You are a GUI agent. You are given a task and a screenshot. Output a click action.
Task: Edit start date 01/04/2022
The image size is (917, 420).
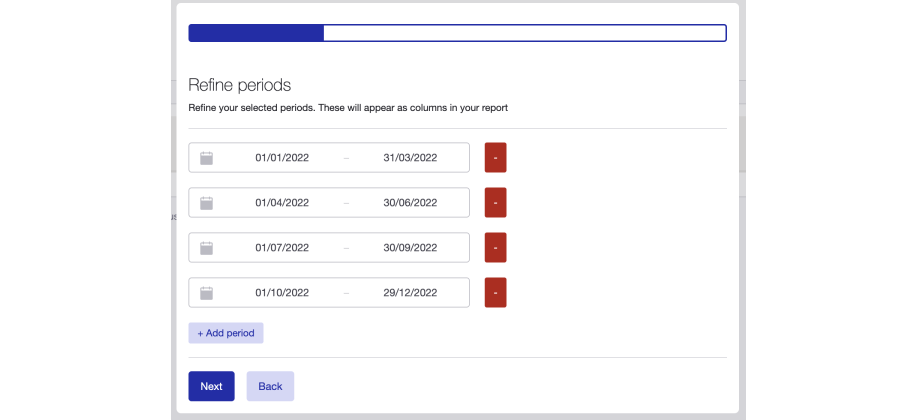[x=282, y=203]
